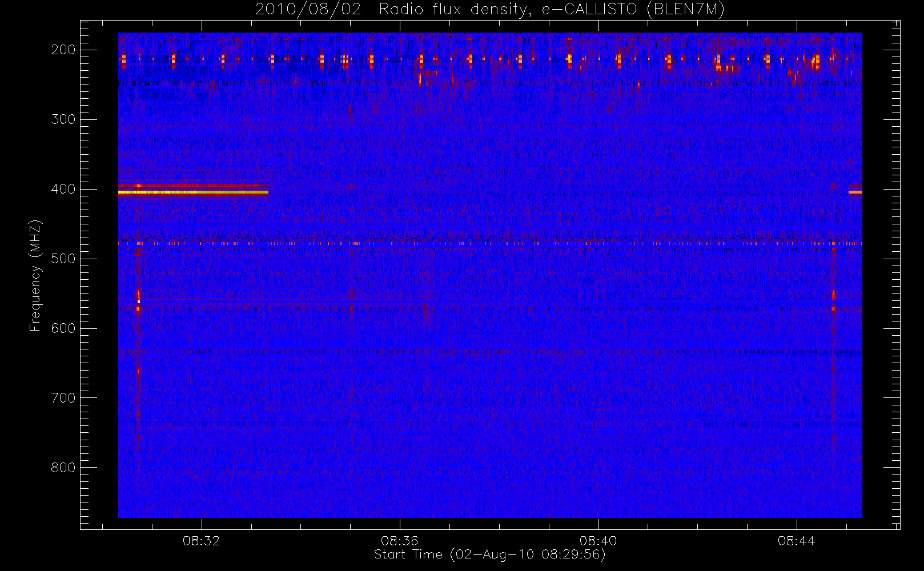
Task: Select the "Frequency (MHZ)" axis label
Action: [35, 275]
